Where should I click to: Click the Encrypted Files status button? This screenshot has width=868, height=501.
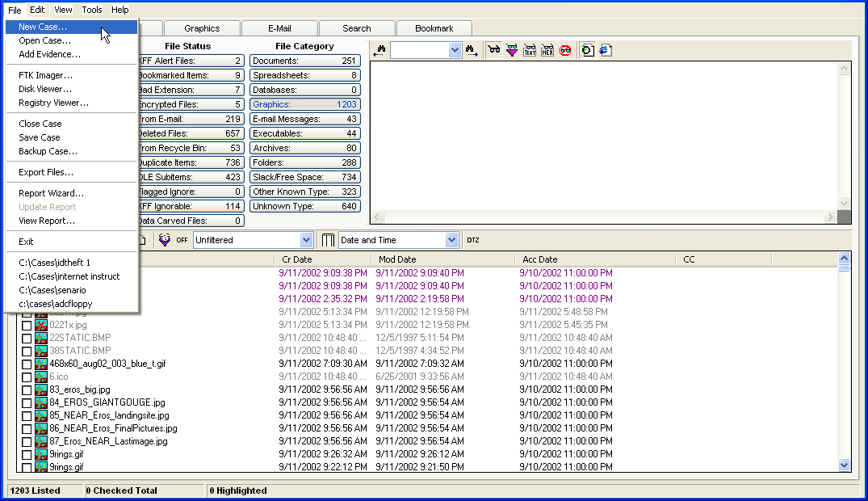191,104
